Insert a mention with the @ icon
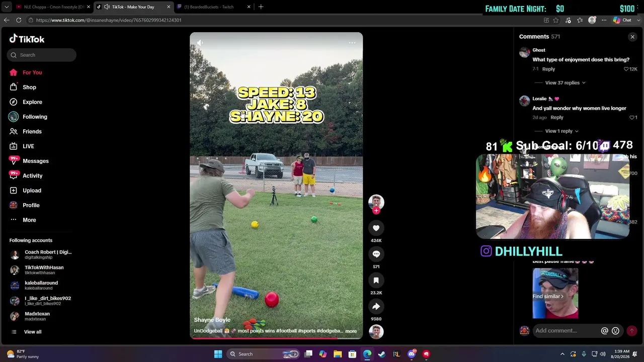Screen dimensions: 644x362 click(605, 331)
